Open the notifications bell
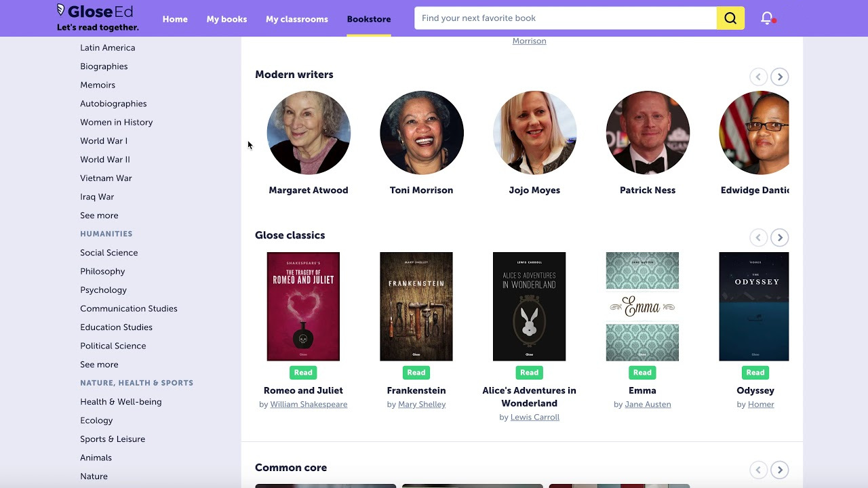 (x=767, y=18)
